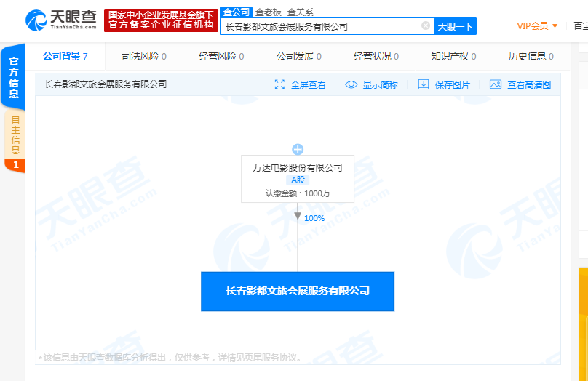This screenshot has height=381, width=588.
Task: Click the 查看高清图 picture icon
Action: pyautogui.click(x=496, y=84)
